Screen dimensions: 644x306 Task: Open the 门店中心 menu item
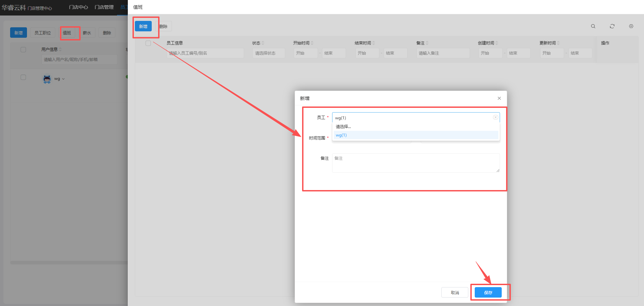coord(78,7)
